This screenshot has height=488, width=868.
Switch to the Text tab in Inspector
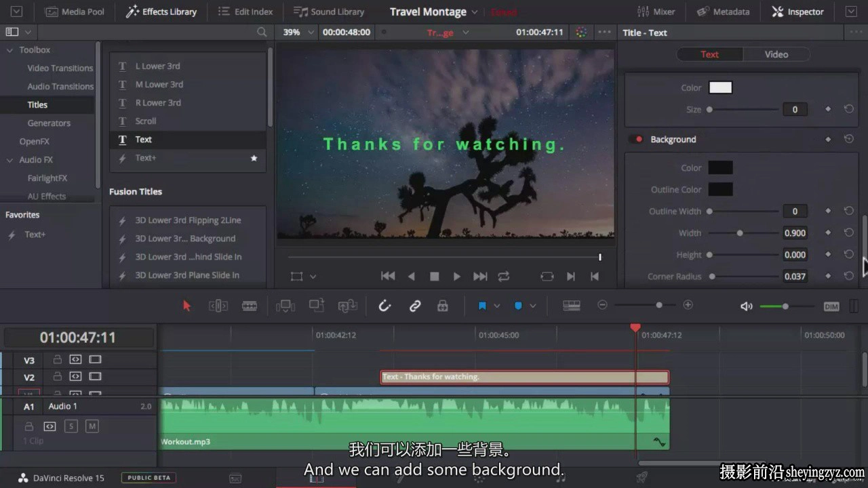point(710,54)
